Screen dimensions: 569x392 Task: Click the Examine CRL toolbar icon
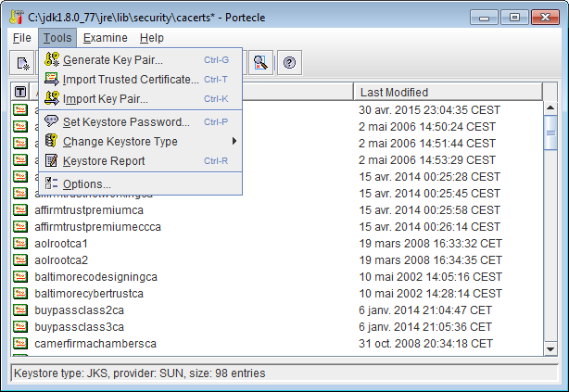(260, 63)
